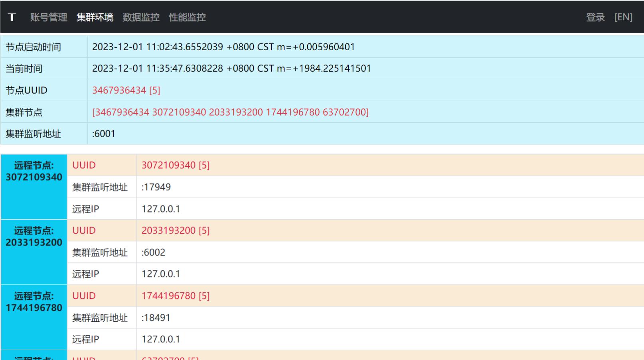This screenshot has width=644, height=360.
Task: Click the UUID value 2033193200 [5]
Action: (176, 231)
